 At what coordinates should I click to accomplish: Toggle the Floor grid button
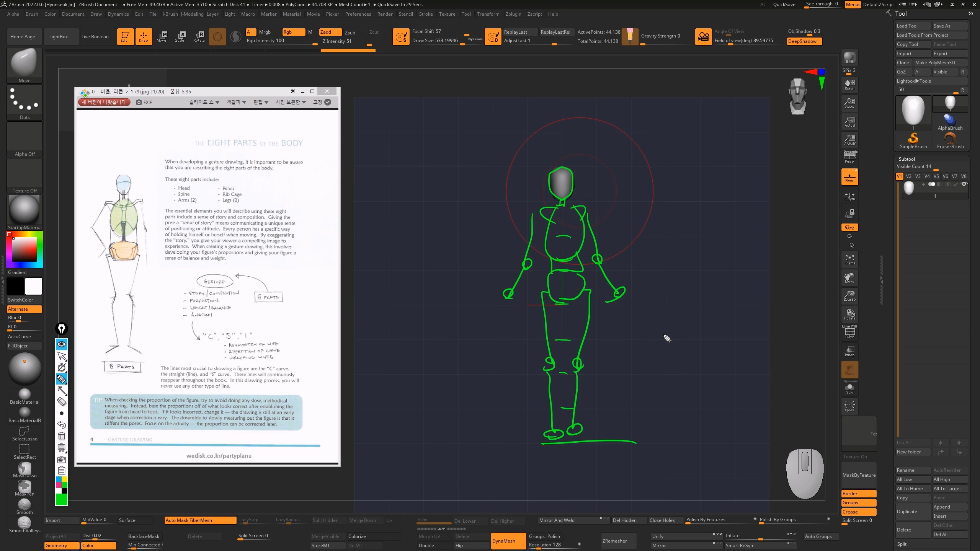tap(849, 177)
